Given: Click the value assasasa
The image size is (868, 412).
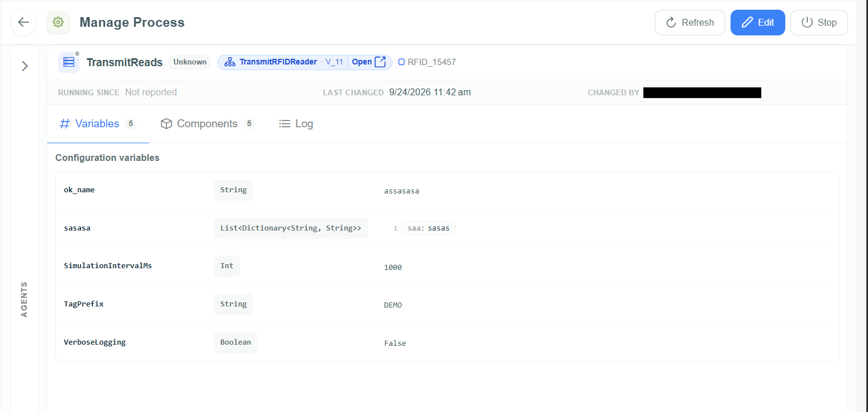Looking at the screenshot, I should click(x=401, y=191).
